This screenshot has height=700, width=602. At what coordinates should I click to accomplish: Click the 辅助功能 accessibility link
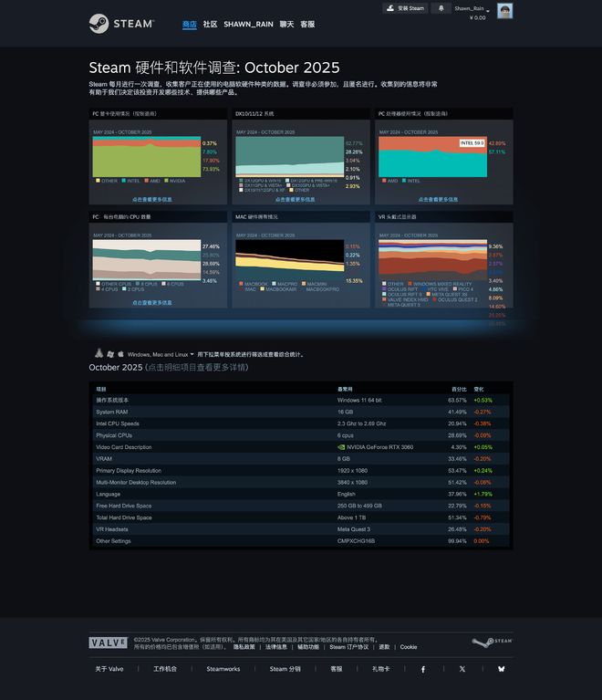308,647
